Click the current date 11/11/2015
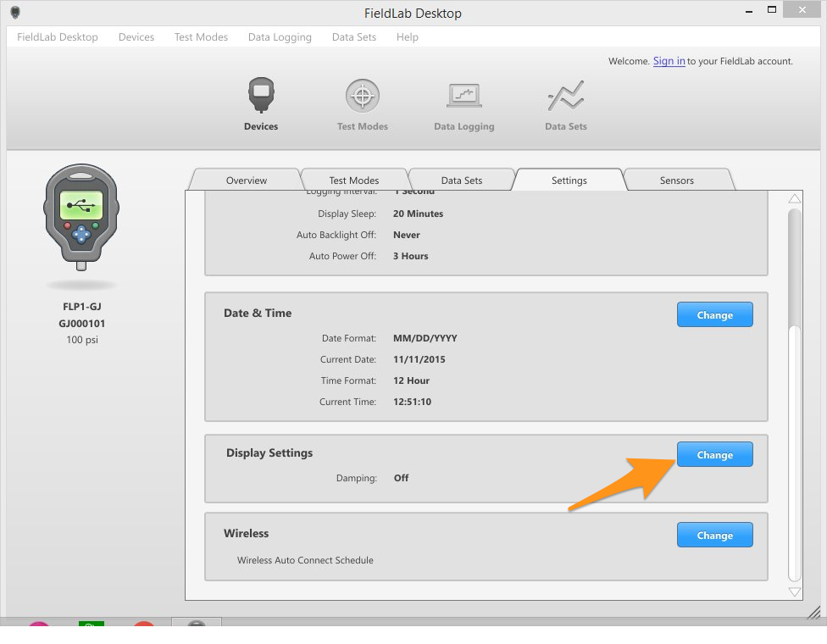This screenshot has height=644, width=827. coord(419,359)
